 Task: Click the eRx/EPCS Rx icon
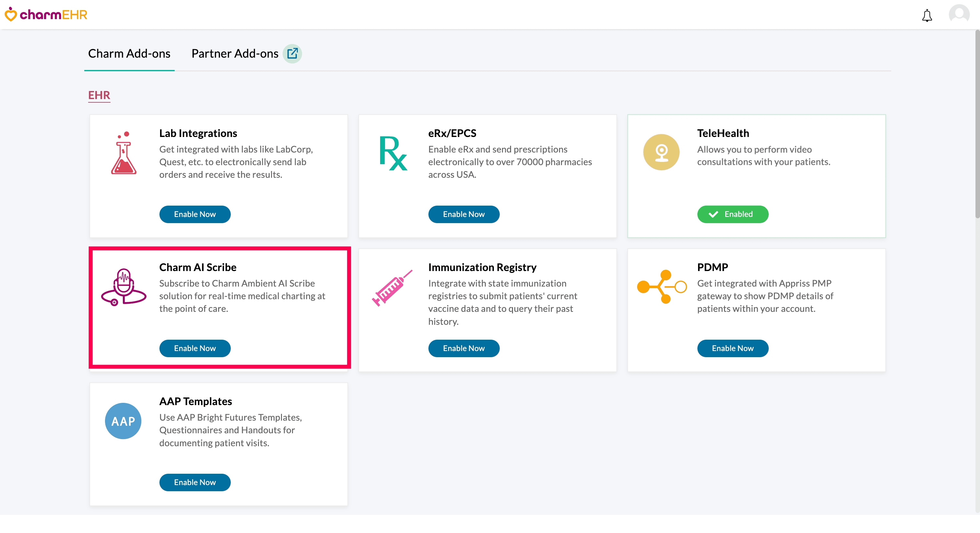click(x=393, y=153)
